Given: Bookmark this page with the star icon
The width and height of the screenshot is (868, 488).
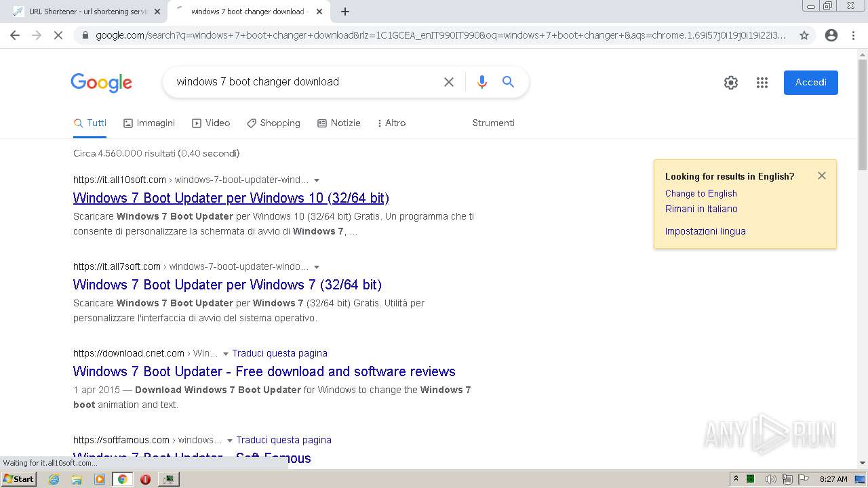Looking at the screenshot, I should pos(804,35).
